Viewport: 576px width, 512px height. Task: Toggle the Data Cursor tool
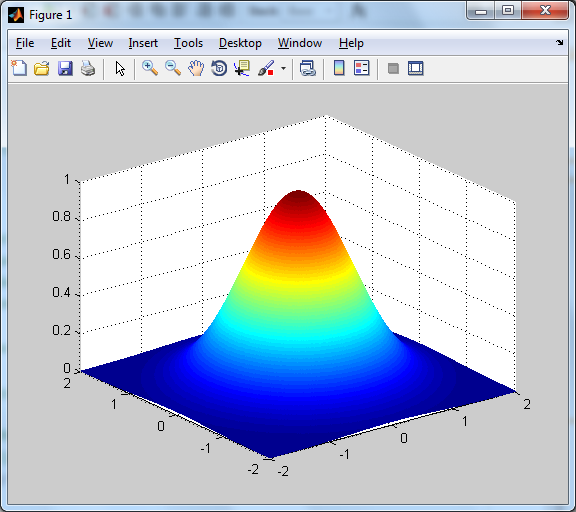[x=242, y=68]
